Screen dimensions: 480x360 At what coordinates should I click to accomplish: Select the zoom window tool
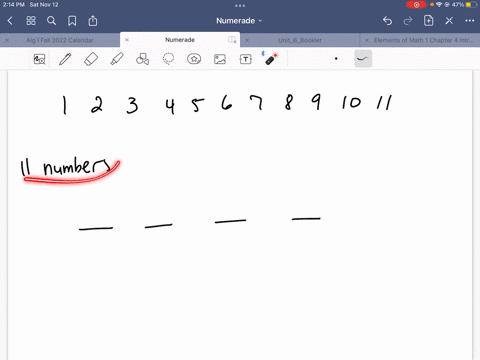[x=39, y=59]
